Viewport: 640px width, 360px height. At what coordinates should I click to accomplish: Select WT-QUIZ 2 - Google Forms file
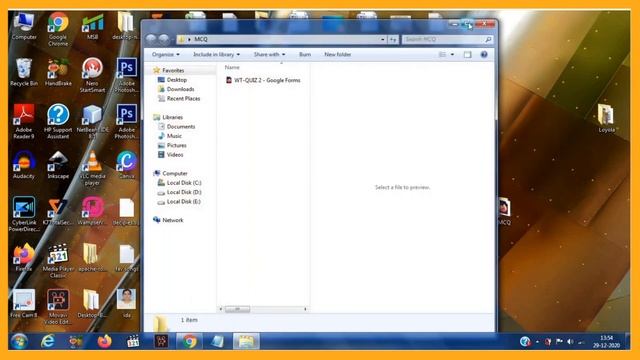click(x=263, y=80)
